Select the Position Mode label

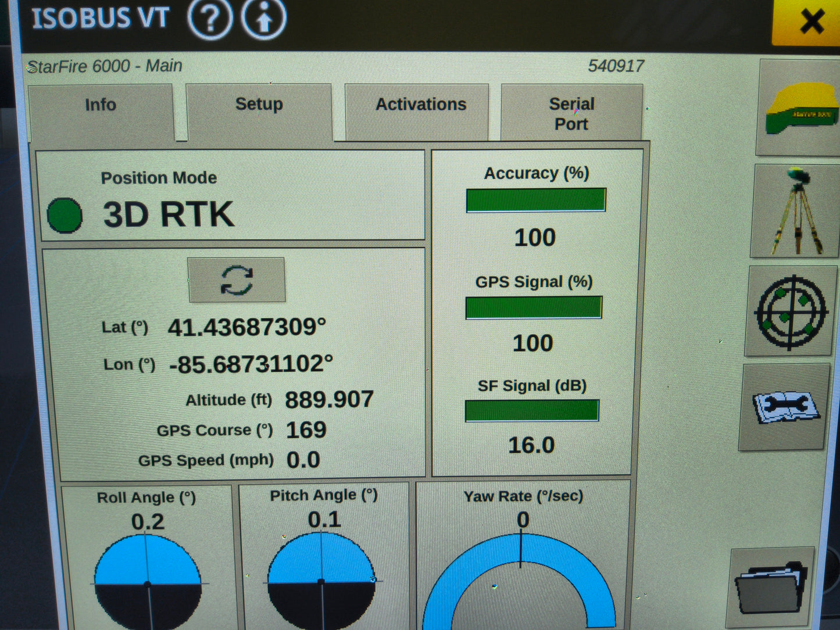click(159, 177)
